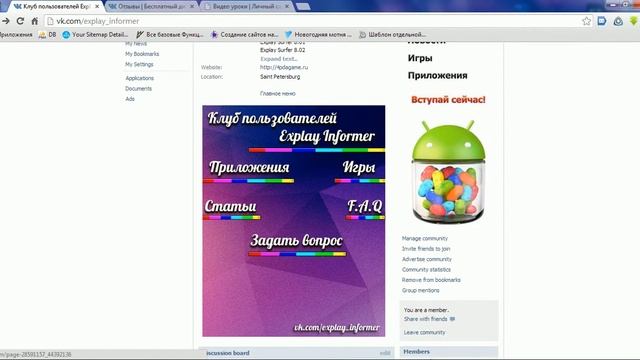
Task: Click Leave community
Action: coord(424,333)
